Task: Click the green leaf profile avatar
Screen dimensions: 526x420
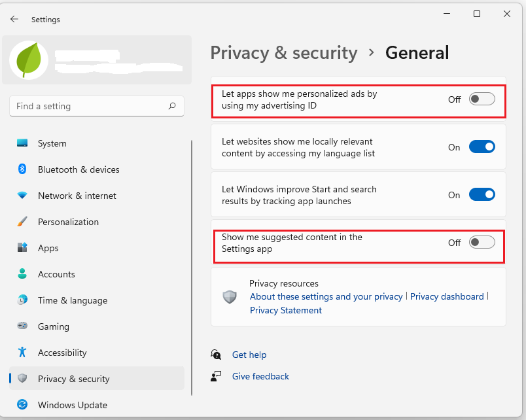Action: click(x=29, y=60)
